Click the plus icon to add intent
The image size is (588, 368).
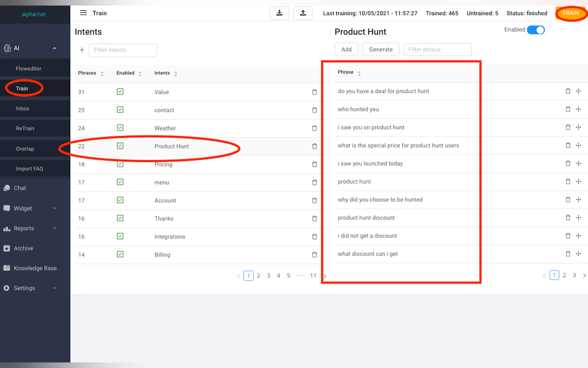point(82,50)
